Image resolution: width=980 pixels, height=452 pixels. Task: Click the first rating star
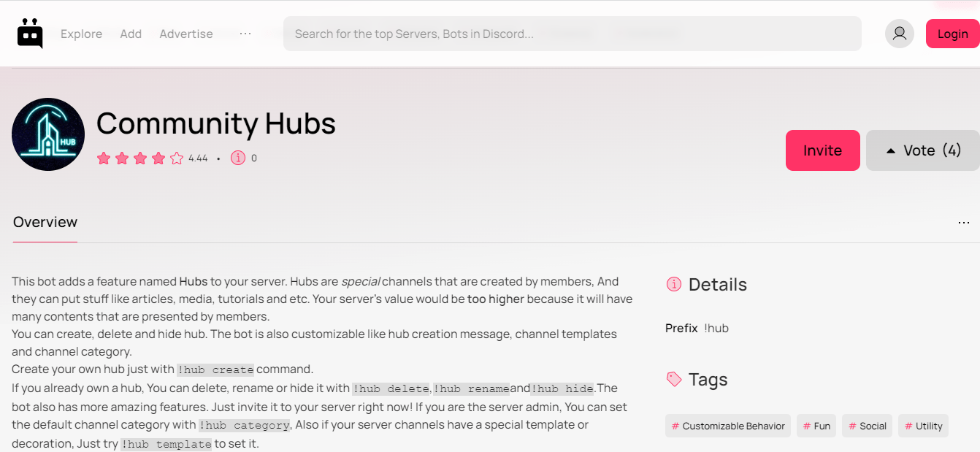pos(104,158)
